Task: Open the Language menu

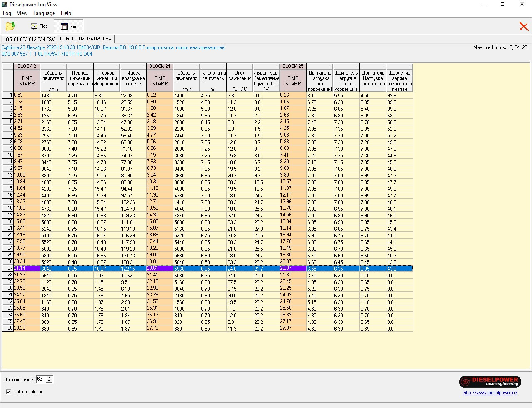Action: 44,13
